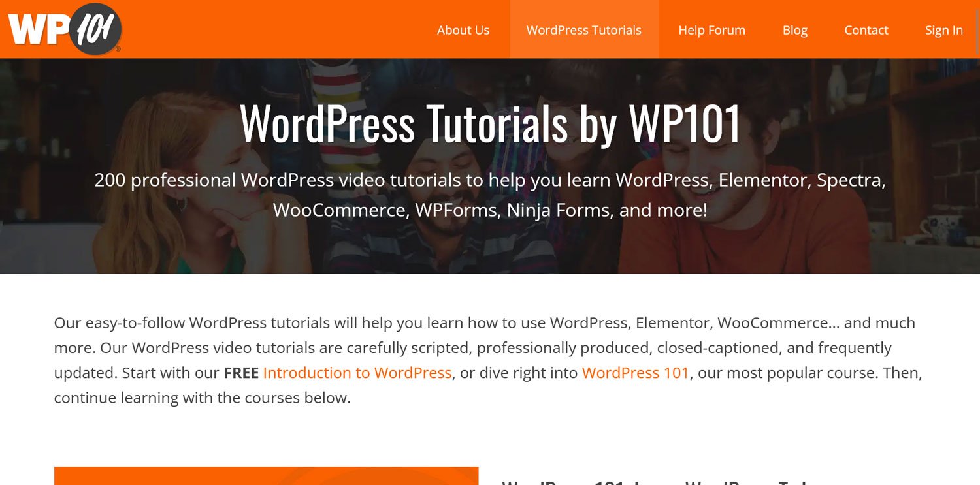Open the Blog from the navigation
The image size is (980, 485).
pos(794,30)
